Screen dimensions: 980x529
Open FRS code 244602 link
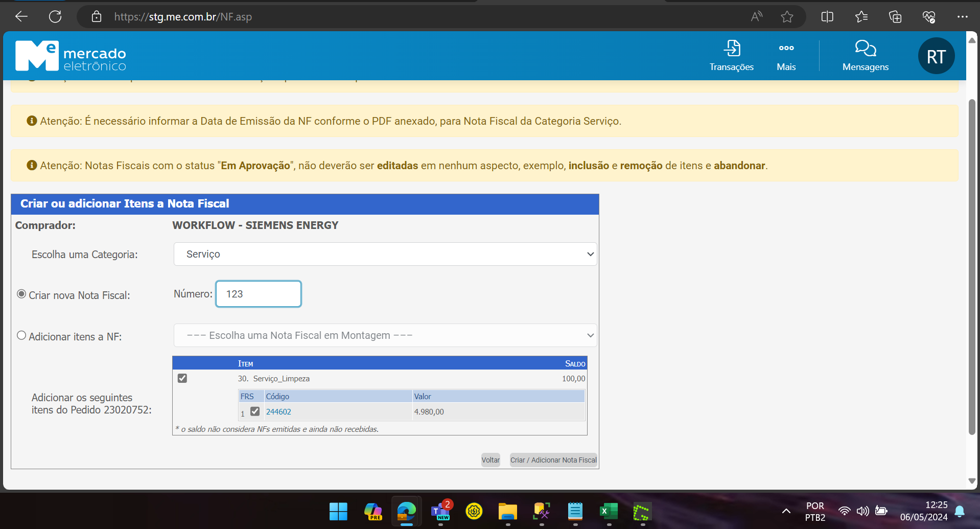point(278,412)
